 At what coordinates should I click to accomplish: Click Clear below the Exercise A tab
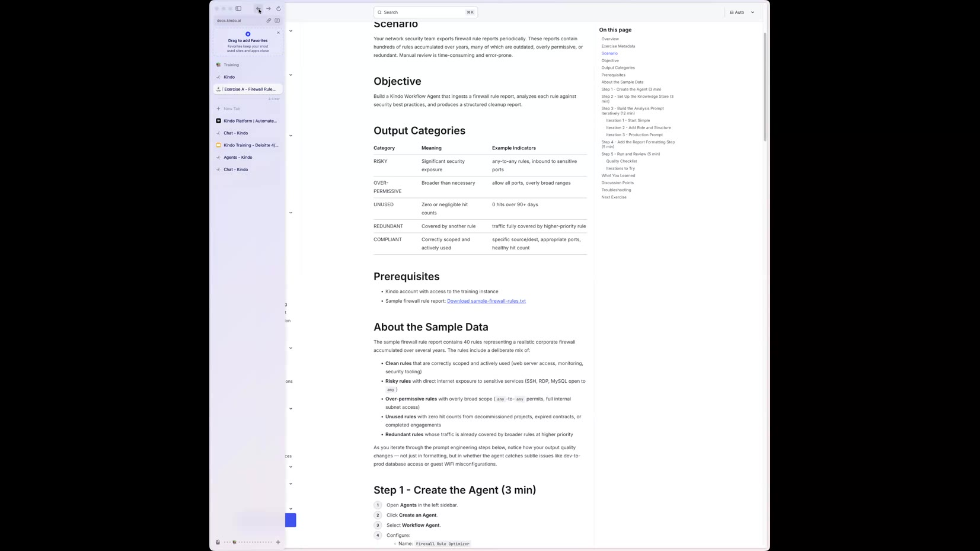(x=274, y=98)
